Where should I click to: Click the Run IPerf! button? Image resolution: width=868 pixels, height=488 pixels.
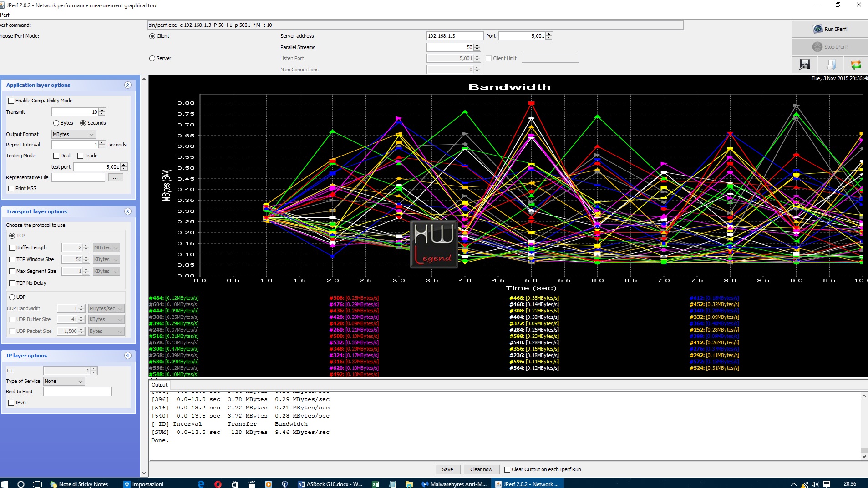coord(830,29)
